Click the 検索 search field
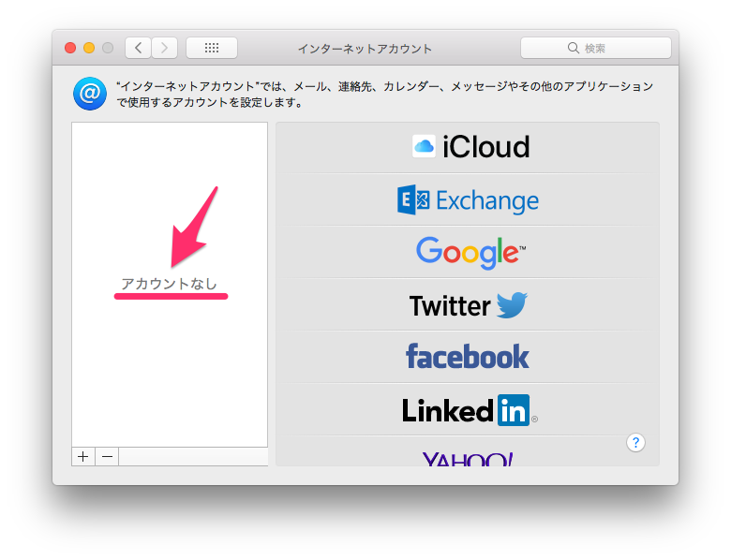This screenshot has width=731, height=560. (x=596, y=48)
